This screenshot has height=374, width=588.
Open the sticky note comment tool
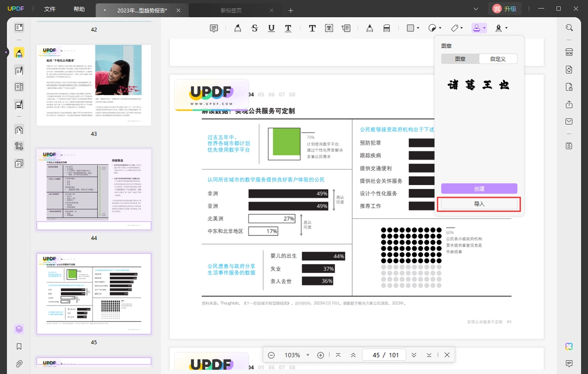coord(214,28)
